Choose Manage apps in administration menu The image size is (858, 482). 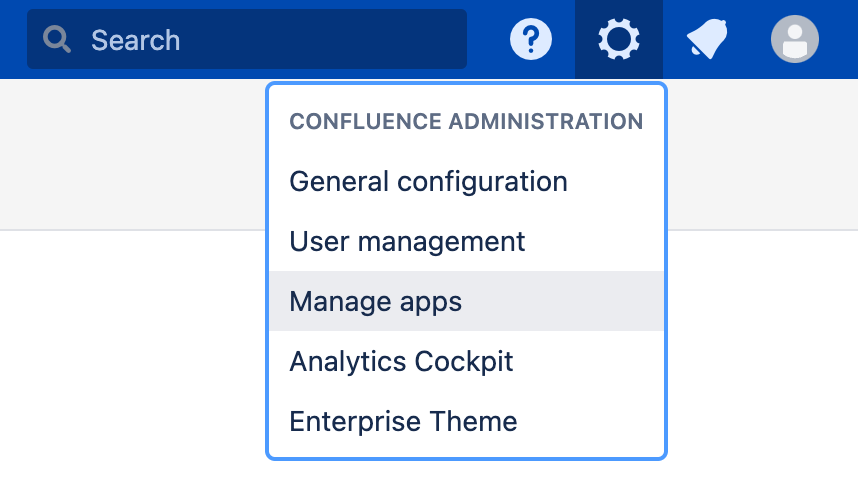pos(376,301)
